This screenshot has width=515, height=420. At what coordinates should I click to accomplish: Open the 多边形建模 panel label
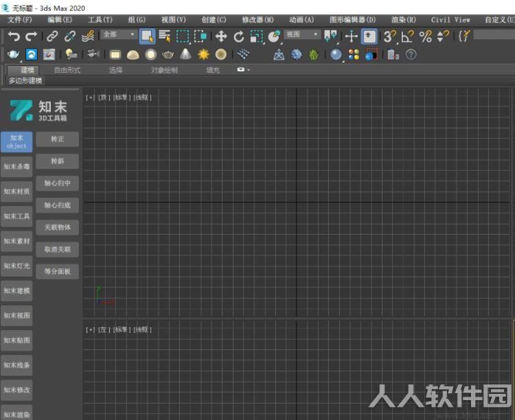click(25, 81)
